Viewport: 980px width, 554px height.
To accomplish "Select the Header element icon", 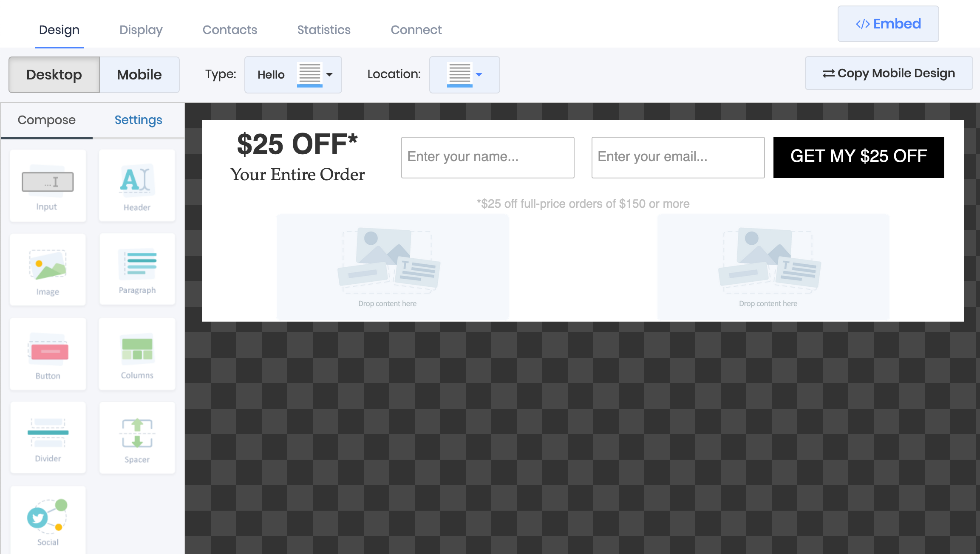I will 137,186.
